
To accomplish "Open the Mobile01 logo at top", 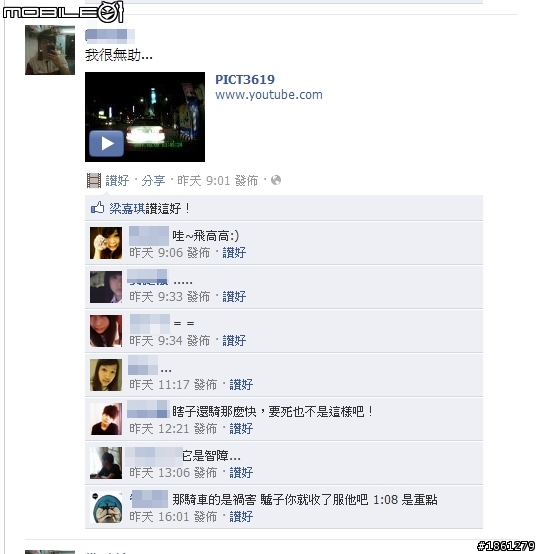I will coord(64,12).
